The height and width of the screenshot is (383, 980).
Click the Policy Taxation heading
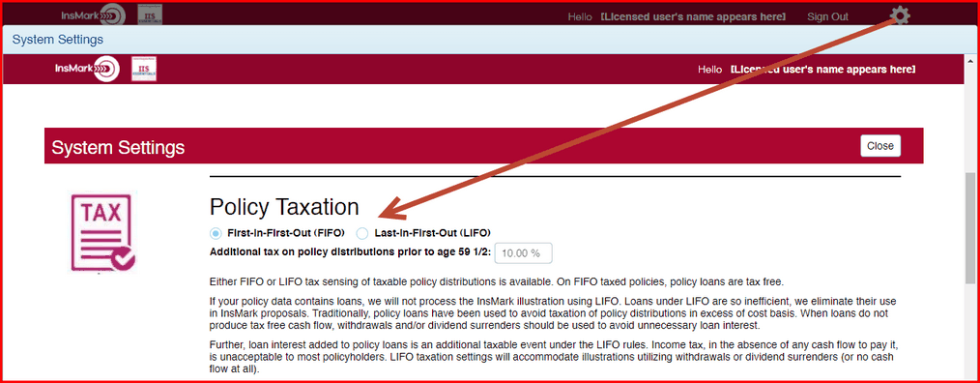284,207
